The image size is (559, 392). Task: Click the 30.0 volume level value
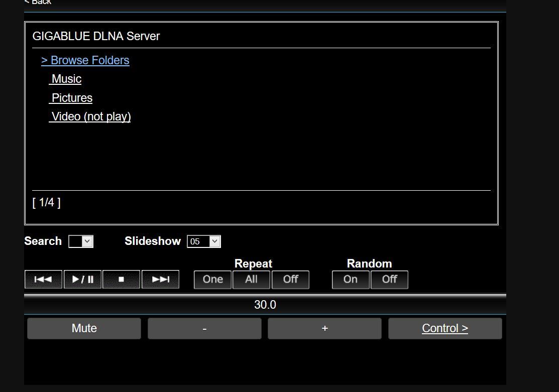click(x=265, y=305)
